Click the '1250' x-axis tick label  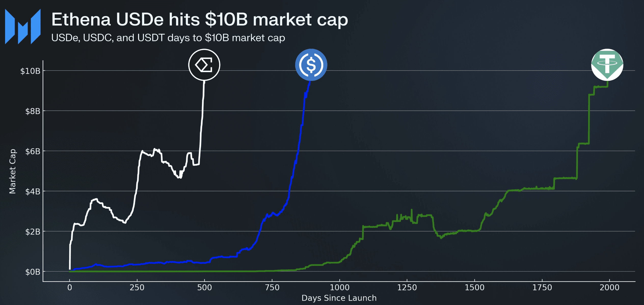(x=407, y=288)
